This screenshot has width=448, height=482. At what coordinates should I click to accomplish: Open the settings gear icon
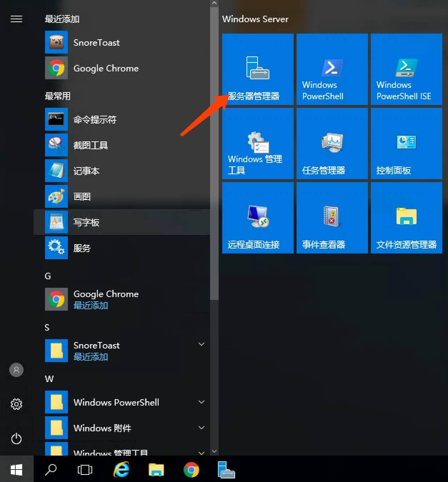coord(16,404)
